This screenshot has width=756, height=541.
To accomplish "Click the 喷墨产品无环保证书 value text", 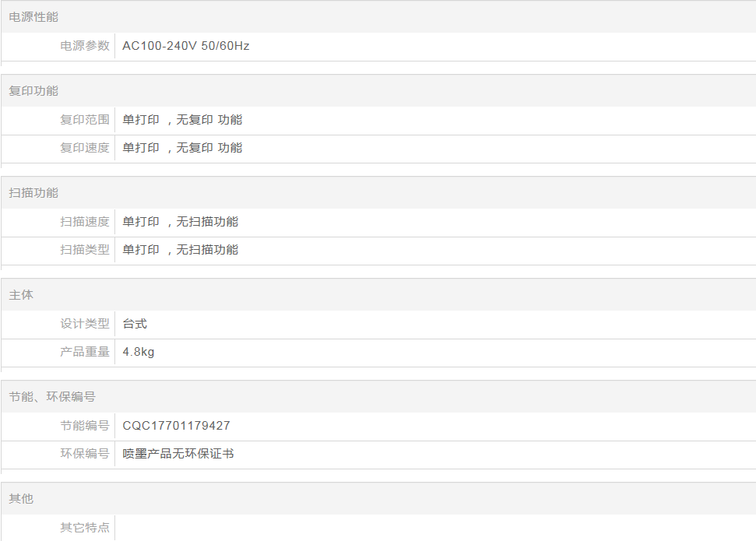I will pos(178,454).
